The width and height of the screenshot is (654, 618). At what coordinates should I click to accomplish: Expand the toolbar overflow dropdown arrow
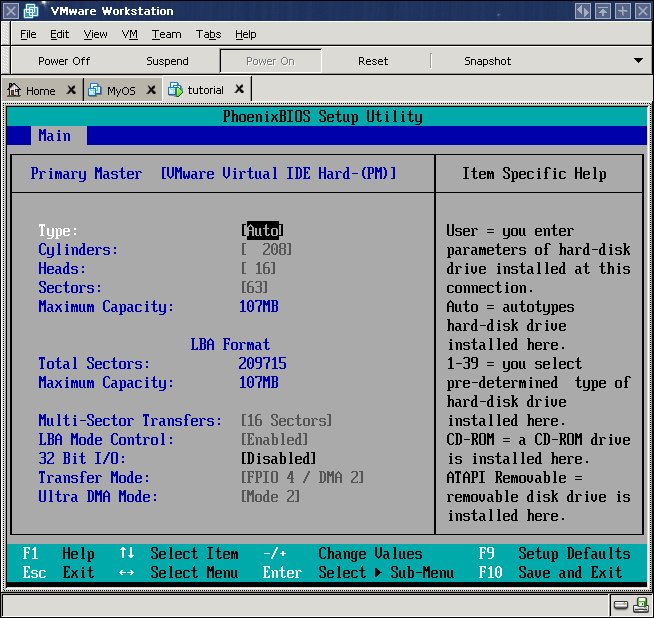[638, 60]
